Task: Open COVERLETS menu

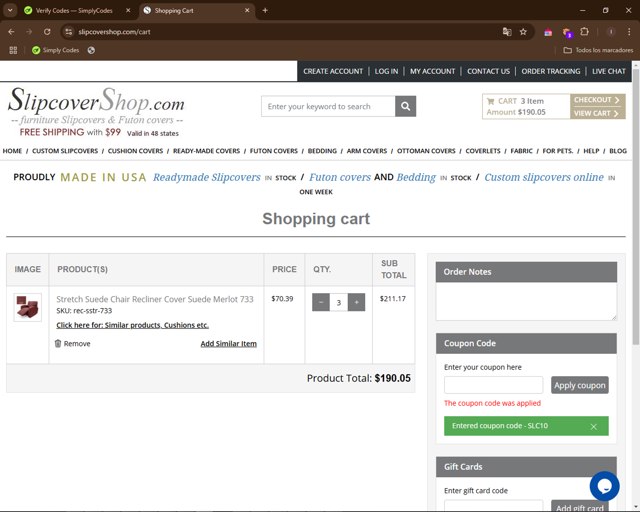Action: pyautogui.click(x=483, y=151)
